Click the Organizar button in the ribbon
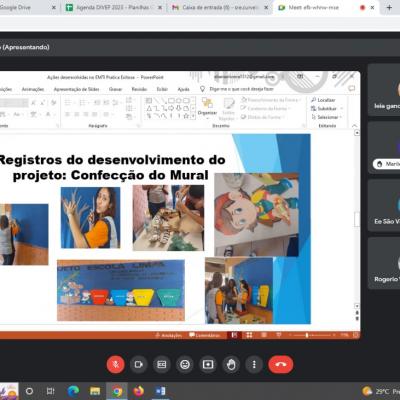Screen dimensions: 400x400 pyautogui.click(x=207, y=107)
